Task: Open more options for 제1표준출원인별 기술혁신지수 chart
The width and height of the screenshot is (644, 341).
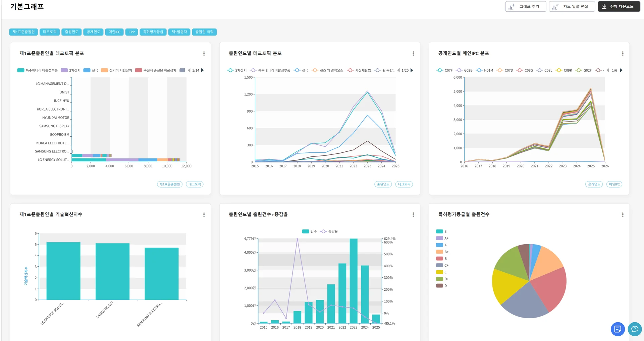Action: pyautogui.click(x=204, y=215)
